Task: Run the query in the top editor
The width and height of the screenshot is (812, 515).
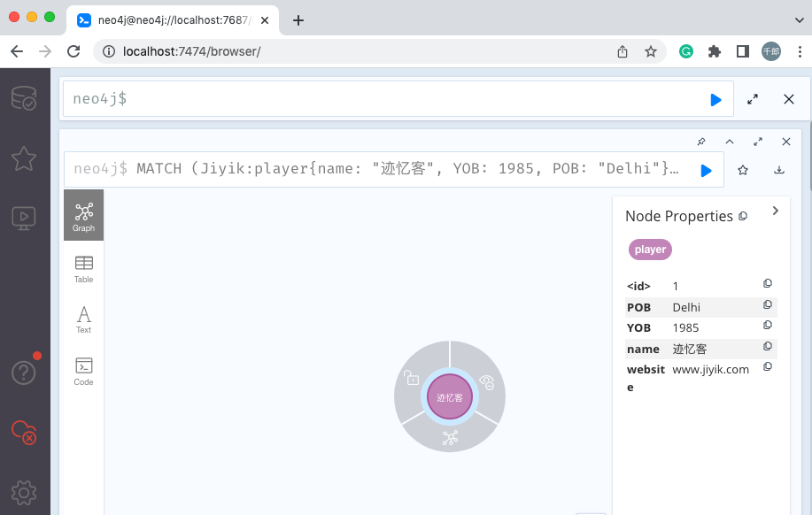Action: click(x=715, y=99)
